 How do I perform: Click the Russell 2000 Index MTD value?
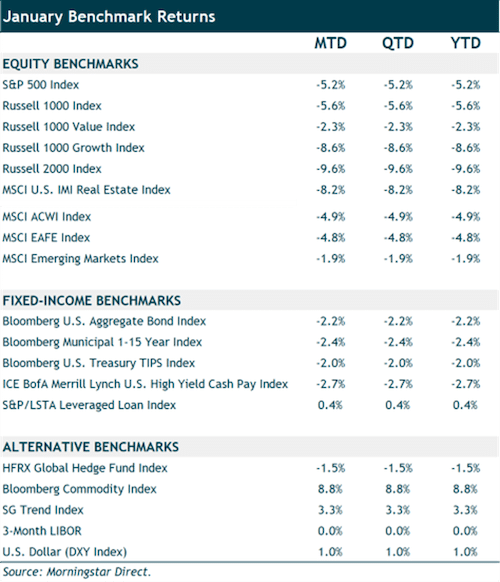pos(331,169)
